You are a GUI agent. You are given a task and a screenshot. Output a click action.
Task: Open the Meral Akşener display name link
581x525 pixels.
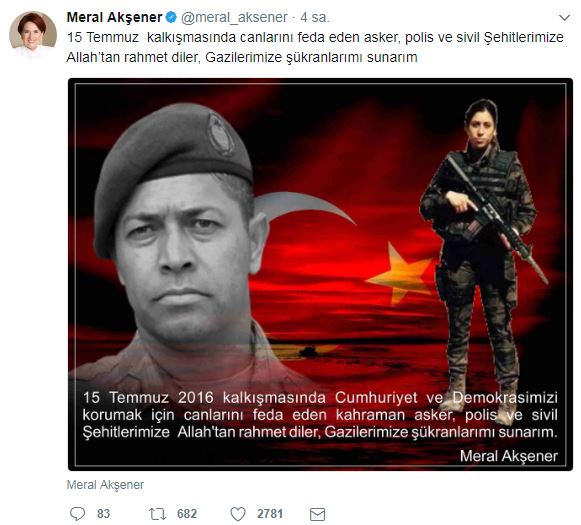(114, 17)
